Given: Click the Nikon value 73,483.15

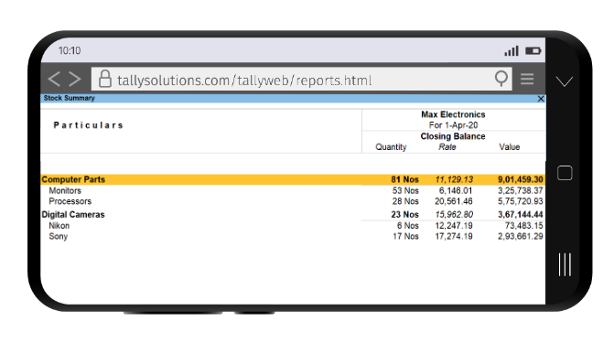Looking at the screenshot, I should 524,226.
